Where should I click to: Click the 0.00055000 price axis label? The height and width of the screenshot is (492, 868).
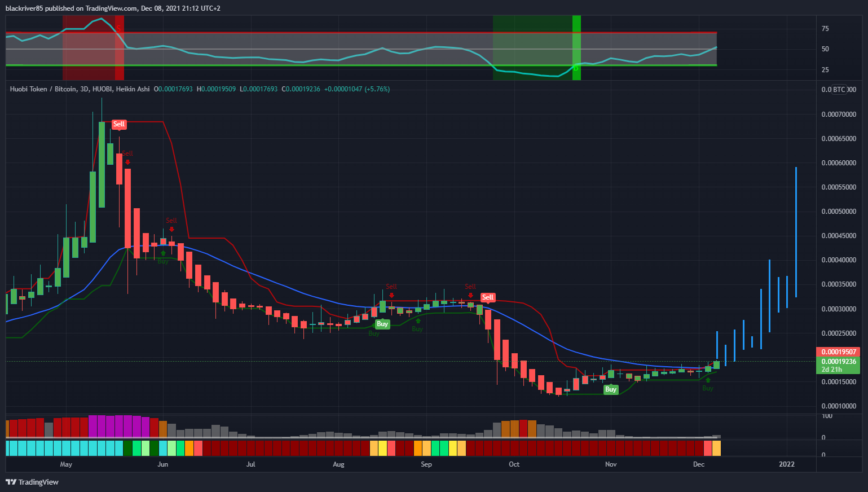pyautogui.click(x=839, y=187)
